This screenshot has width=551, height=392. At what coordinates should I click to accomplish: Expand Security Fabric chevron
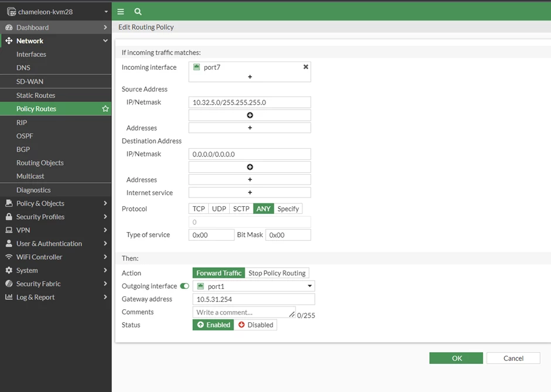(105, 284)
